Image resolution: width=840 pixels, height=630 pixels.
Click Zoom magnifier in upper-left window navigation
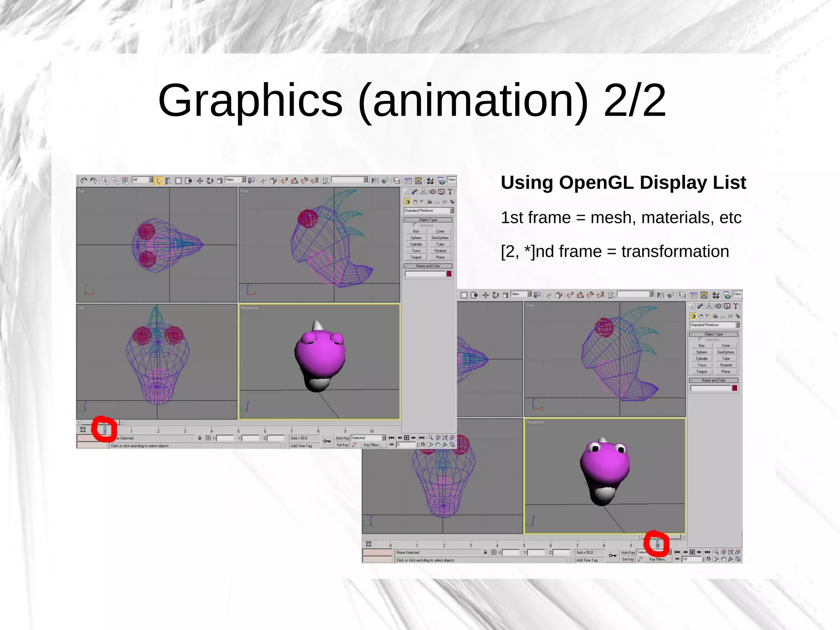coord(431,438)
